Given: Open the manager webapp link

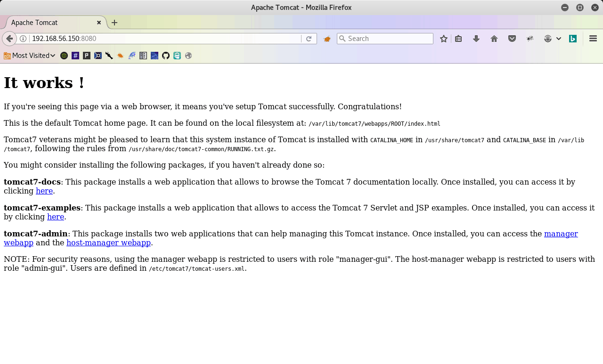Looking at the screenshot, I should click(561, 234).
